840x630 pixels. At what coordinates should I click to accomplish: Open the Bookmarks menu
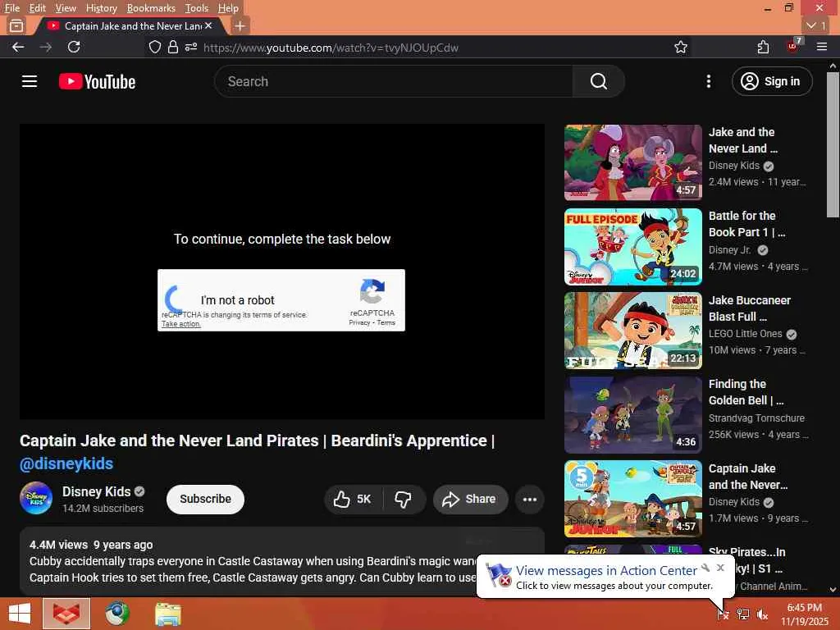151,8
